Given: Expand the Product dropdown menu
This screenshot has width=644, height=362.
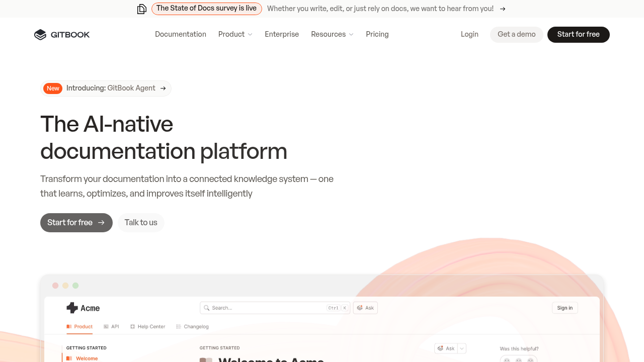Looking at the screenshot, I should (x=235, y=34).
